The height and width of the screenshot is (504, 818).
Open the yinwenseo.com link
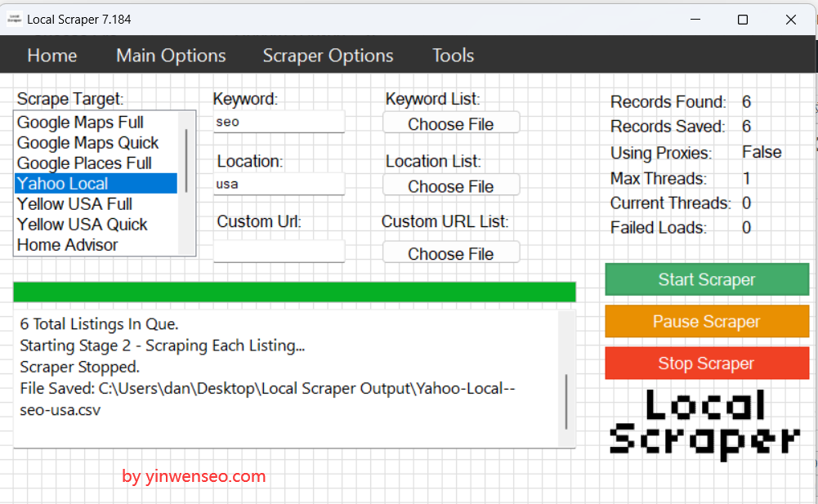coord(193,476)
